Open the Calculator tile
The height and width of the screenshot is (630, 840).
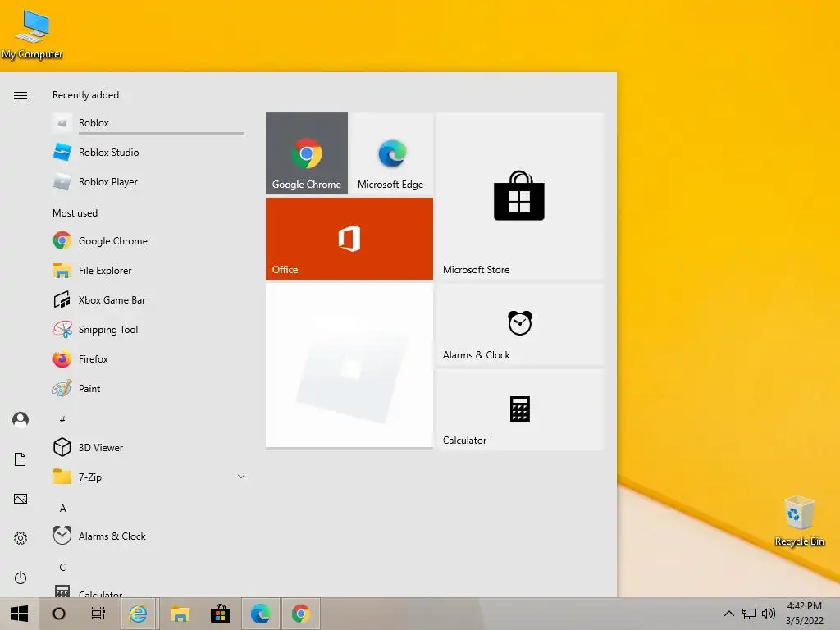click(x=519, y=409)
